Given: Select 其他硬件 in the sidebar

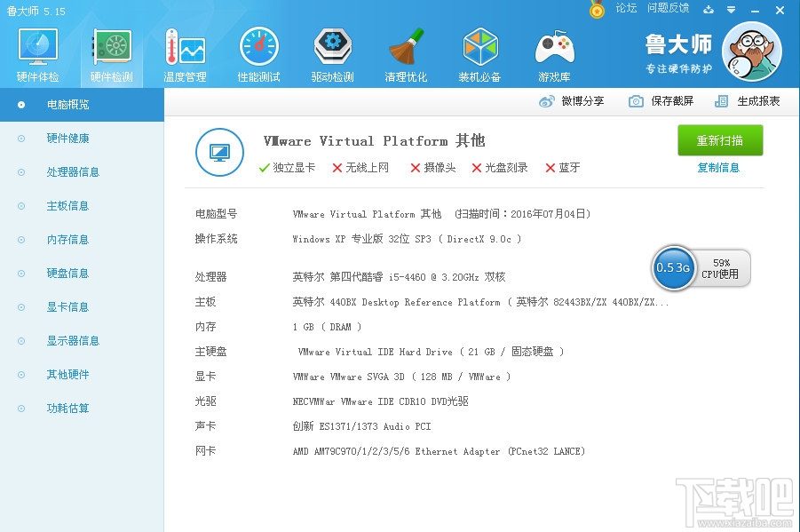Looking at the screenshot, I should coord(82,374).
